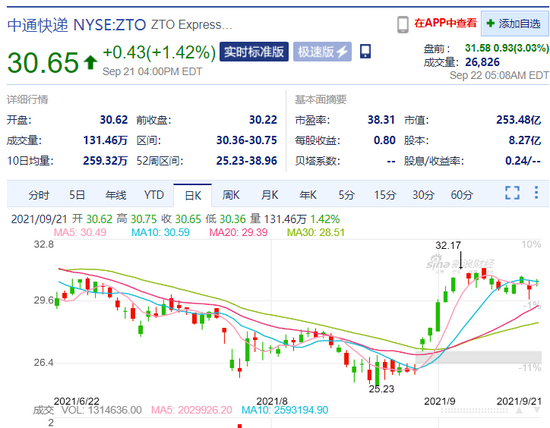Click the 区间 value 30.36-30.75

(247, 140)
